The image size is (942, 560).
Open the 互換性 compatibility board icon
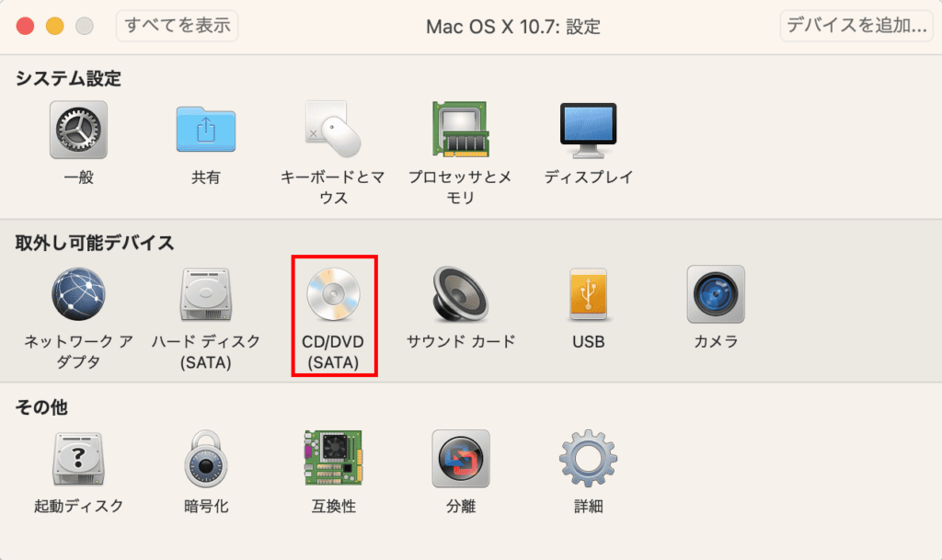pos(333,457)
